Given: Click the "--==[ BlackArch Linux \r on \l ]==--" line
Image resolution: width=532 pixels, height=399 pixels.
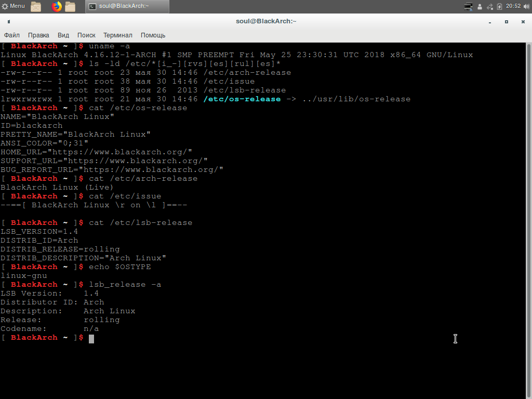Looking at the screenshot, I should [94, 205].
